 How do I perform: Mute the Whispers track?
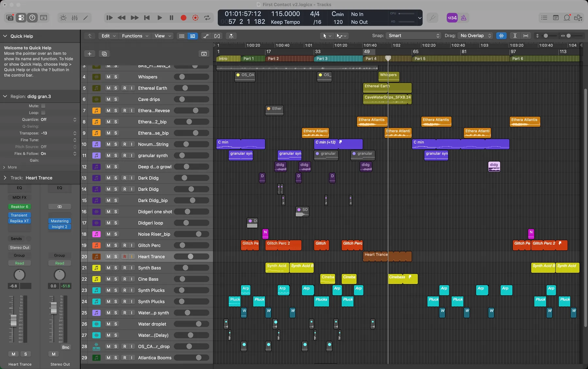[108, 77]
